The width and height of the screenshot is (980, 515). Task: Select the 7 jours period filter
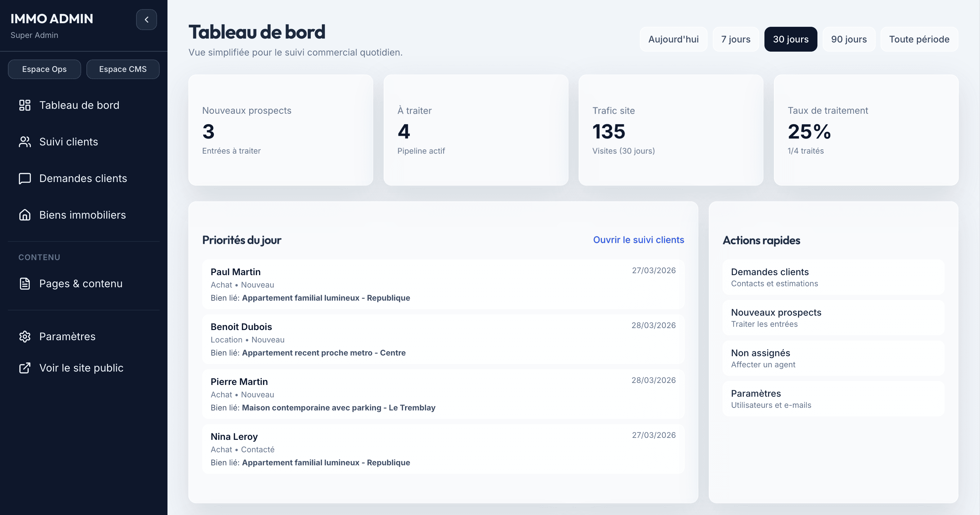pos(735,39)
